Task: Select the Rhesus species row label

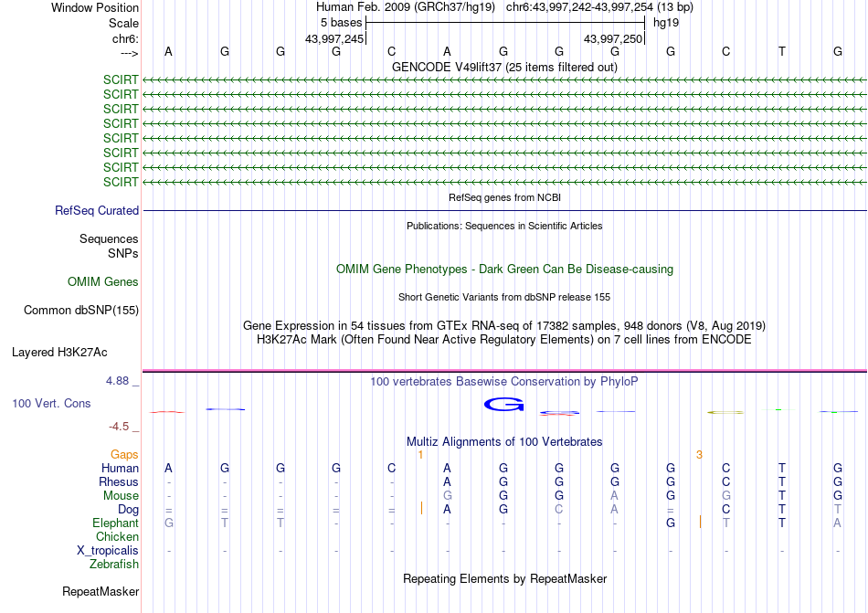Action: coord(119,482)
